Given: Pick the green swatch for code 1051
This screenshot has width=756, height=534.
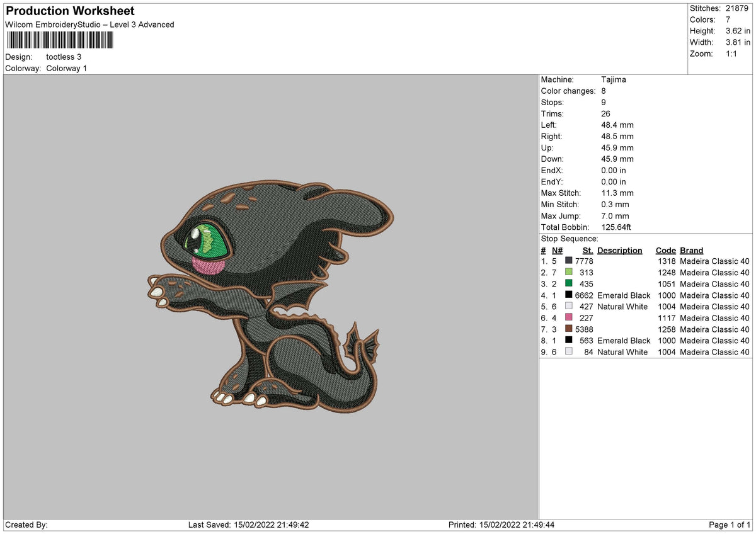Looking at the screenshot, I should (x=569, y=283).
